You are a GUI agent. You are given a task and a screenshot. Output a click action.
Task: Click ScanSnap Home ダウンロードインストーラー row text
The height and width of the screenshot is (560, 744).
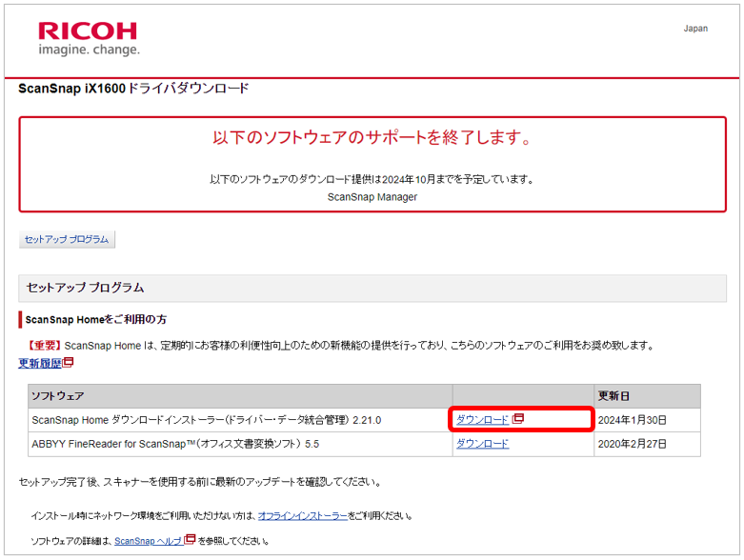(x=207, y=420)
